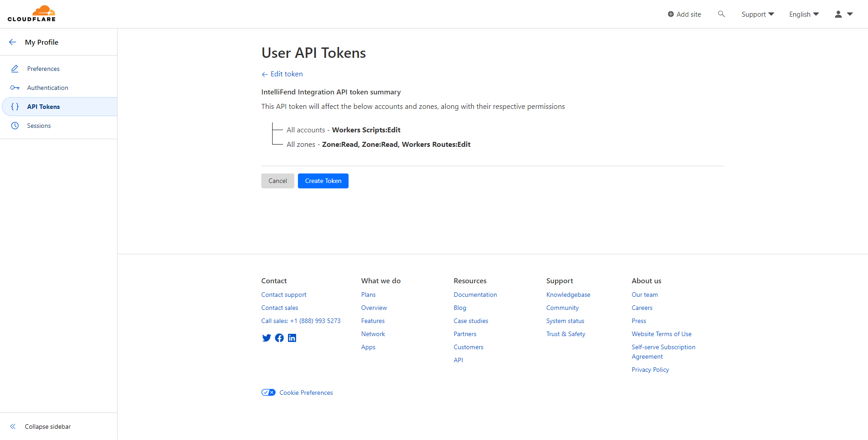Image resolution: width=868 pixels, height=440 pixels.
Task: Open the Privacy Policy link
Action: point(650,370)
